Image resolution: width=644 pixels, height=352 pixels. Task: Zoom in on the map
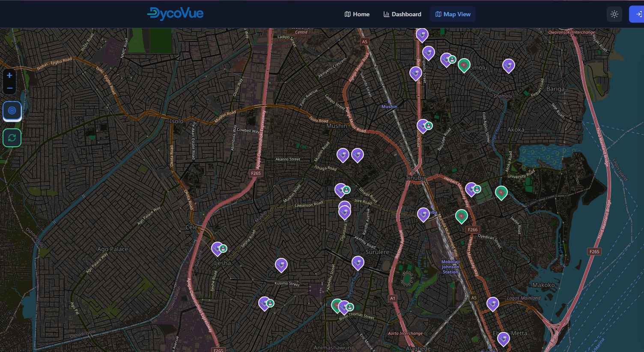tap(9, 75)
